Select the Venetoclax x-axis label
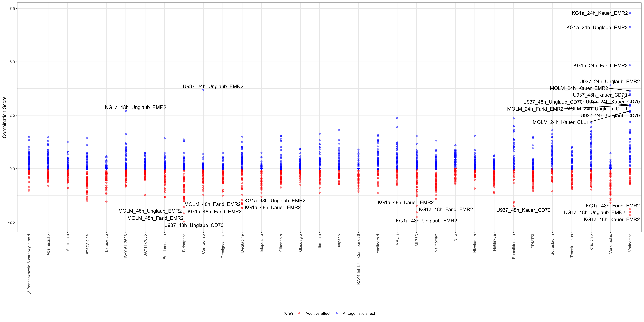644x322 pixels. (610, 244)
